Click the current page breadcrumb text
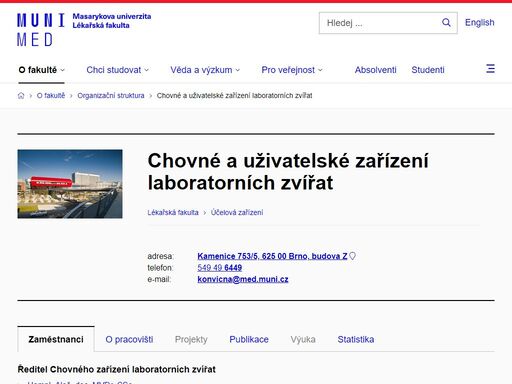The width and height of the screenshot is (512, 384). (x=234, y=96)
